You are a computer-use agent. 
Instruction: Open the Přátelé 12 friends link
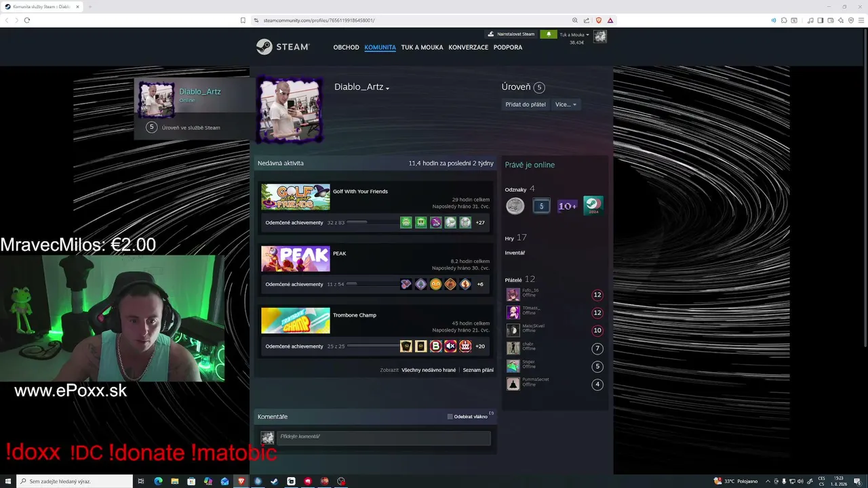(520, 279)
